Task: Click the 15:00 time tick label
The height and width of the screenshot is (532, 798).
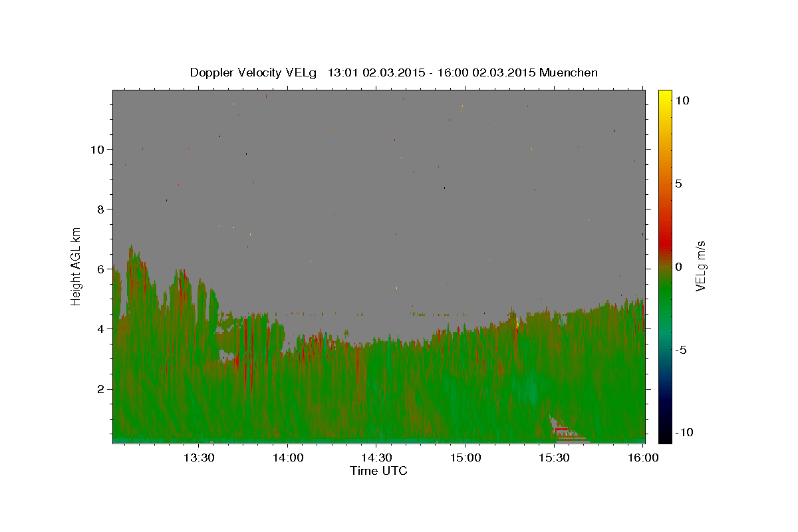Action: click(465, 458)
